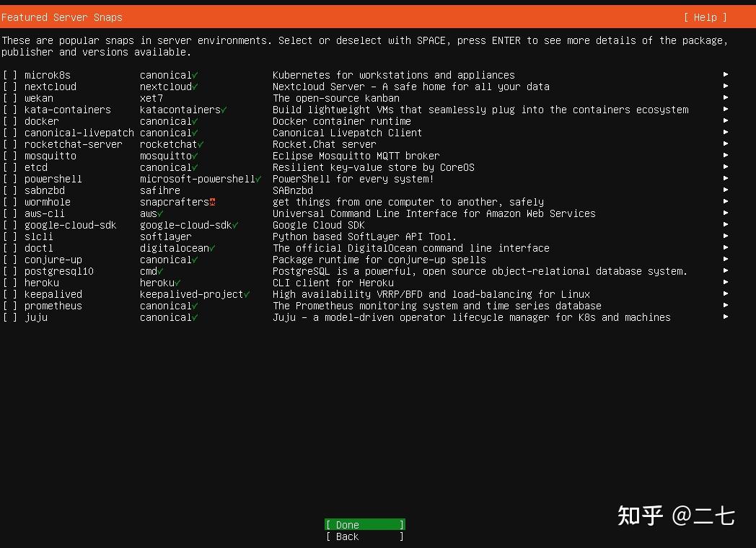Enable the wekan kanban snap

(10, 98)
